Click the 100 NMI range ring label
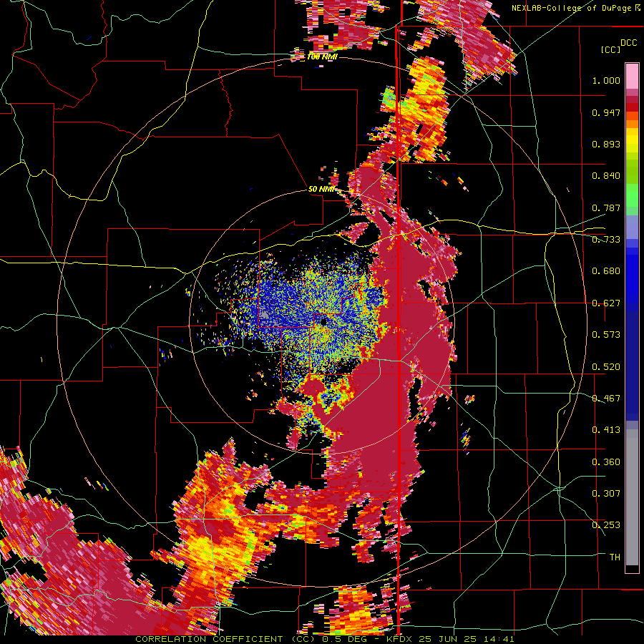 tap(322, 57)
